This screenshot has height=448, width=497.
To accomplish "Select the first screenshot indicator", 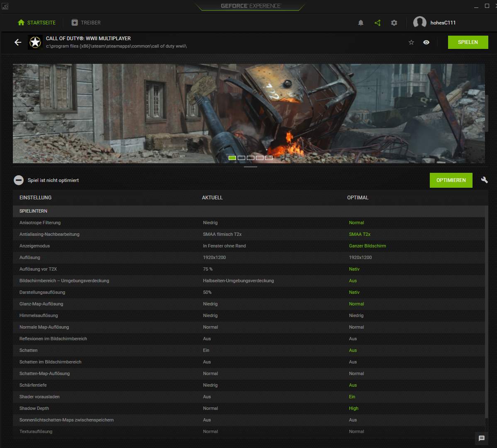I will tap(232, 157).
